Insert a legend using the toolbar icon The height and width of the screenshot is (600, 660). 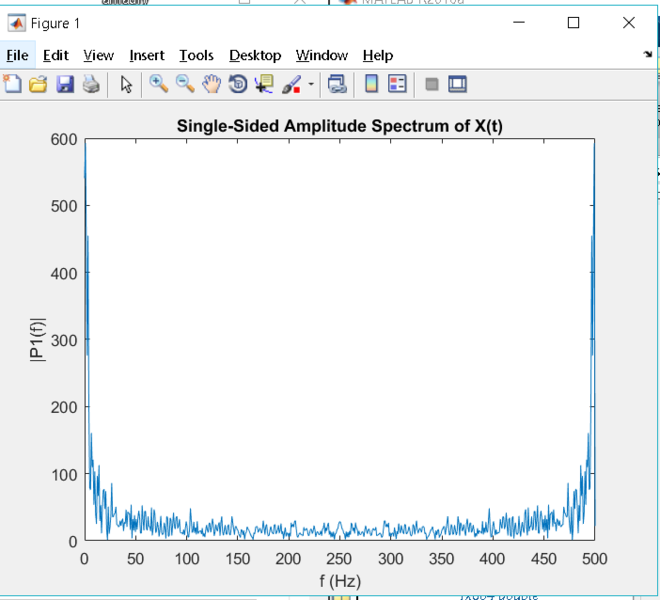pyautogui.click(x=397, y=85)
